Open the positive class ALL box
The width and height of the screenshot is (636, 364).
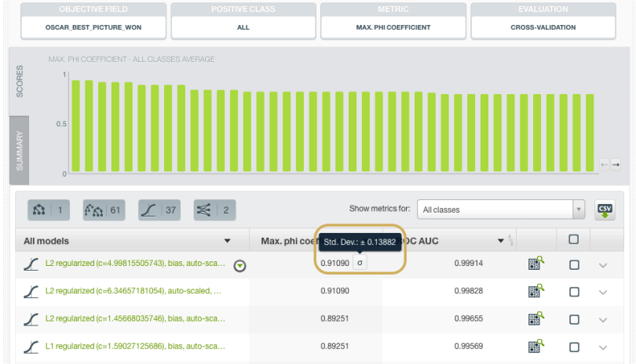243,27
